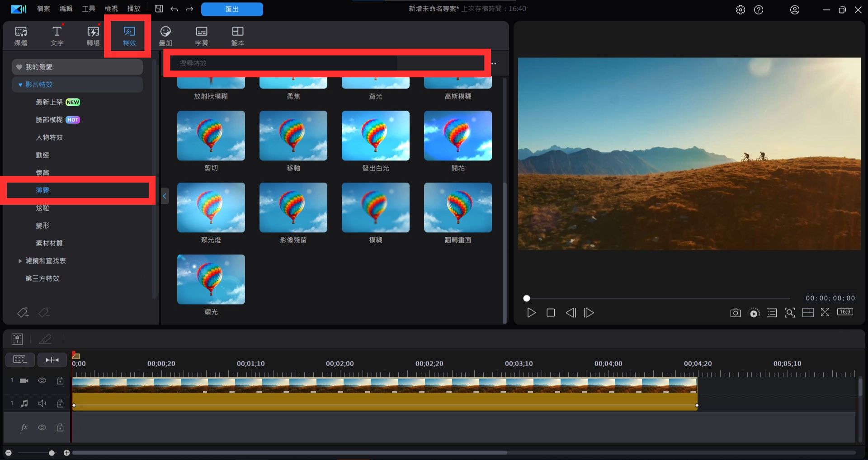Screen dimensions: 868x460
Task: Open the settings gear icon
Action: click(x=740, y=9)
